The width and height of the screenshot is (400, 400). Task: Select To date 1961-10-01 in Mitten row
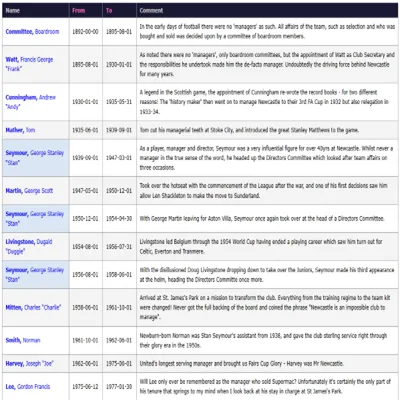(x=119, y=307)
